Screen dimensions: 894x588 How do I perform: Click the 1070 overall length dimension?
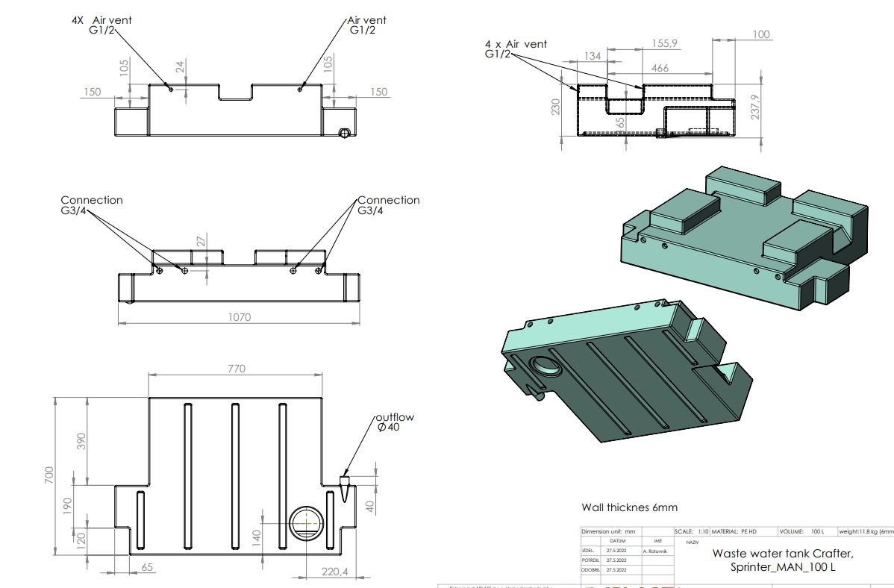point(239,317)
